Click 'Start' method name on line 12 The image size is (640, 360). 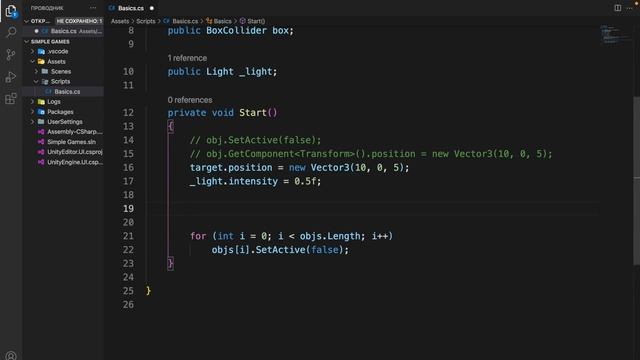[253, 113]
